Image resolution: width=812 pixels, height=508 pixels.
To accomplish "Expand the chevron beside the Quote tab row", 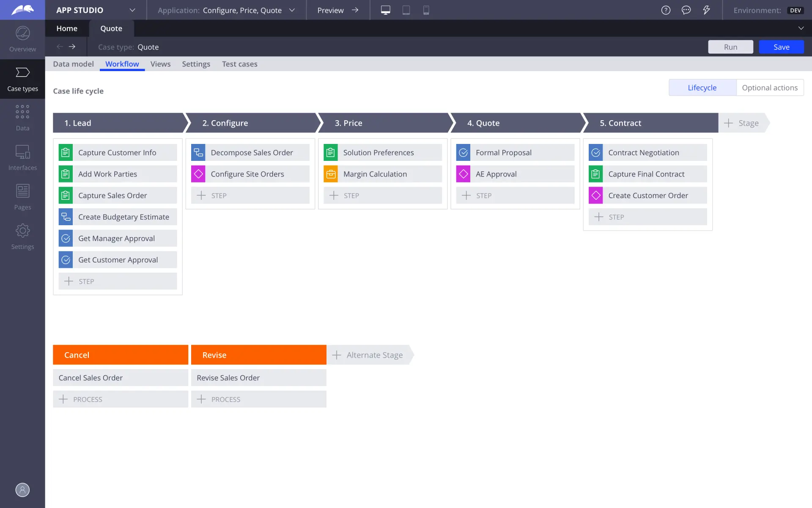I will [801, 28].
